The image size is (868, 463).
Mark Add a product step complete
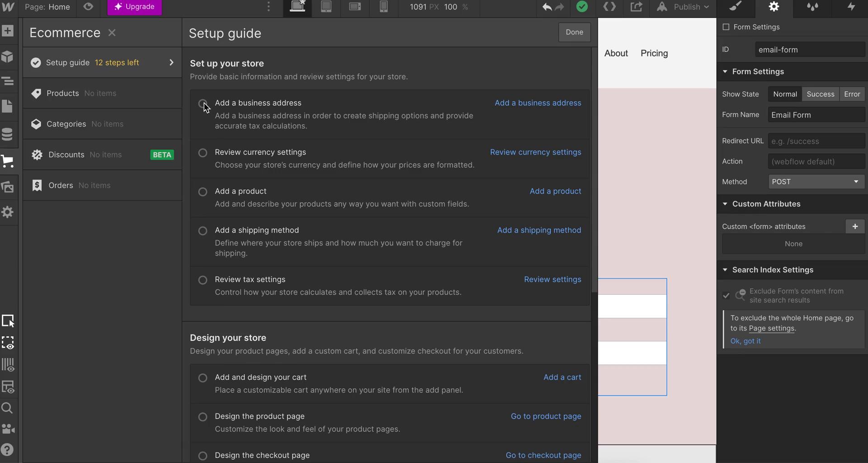click(x=203, y=192)
